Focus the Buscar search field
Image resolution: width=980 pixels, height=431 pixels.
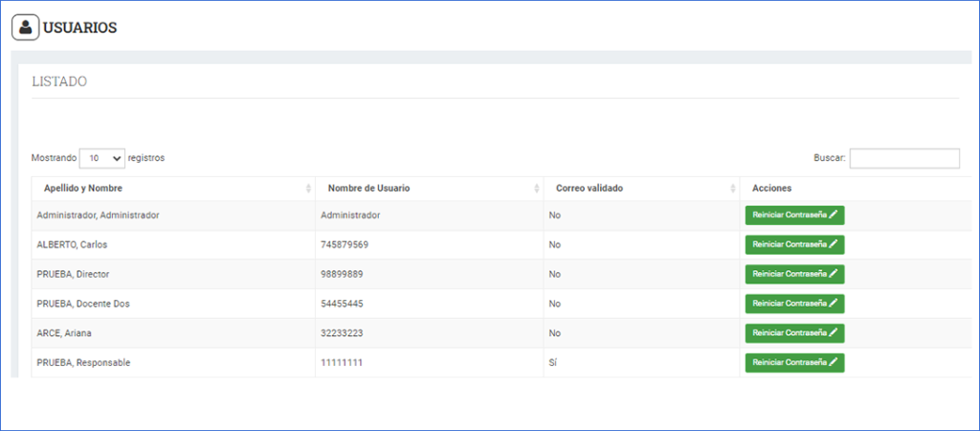point(903,158)
